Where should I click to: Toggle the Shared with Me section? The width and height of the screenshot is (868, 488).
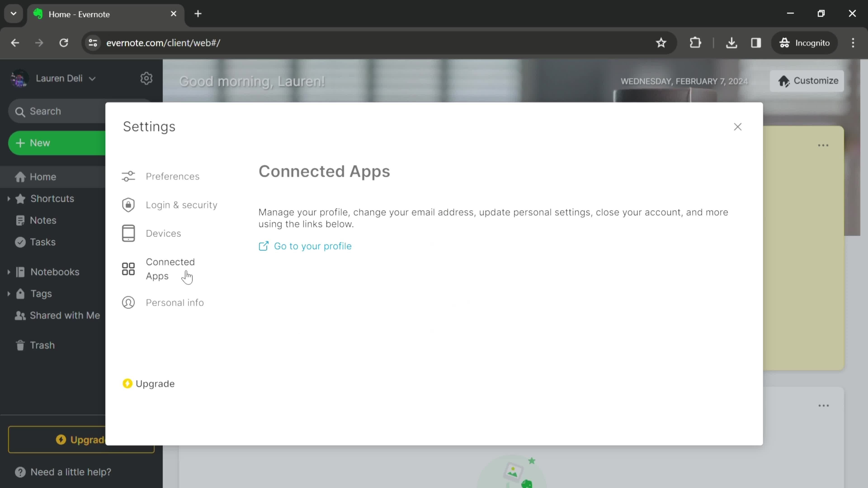click(x=65, y=315)
